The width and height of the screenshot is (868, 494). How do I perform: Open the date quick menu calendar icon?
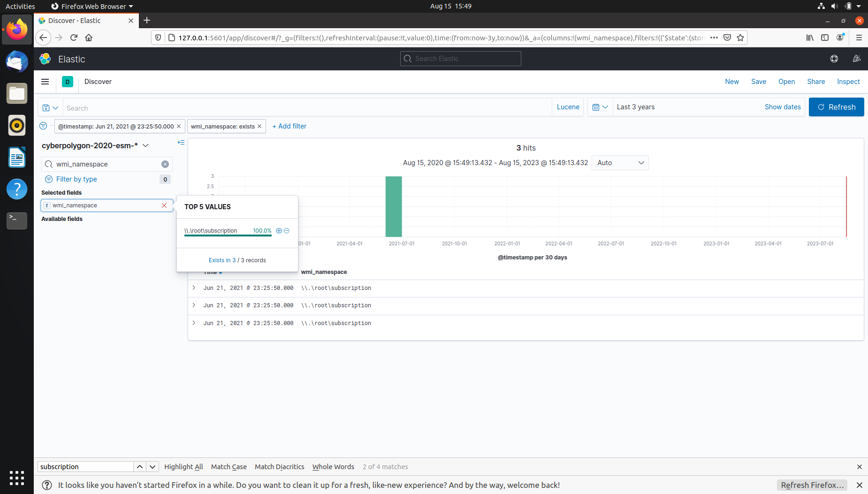(x=600, y=107)
